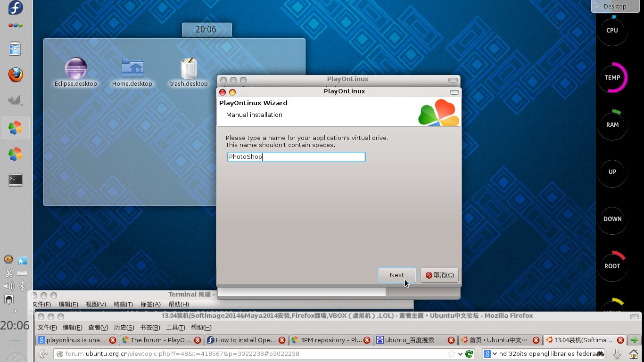Image resolution: width=644 pixels, height=362 pixels.
Task: Click the DOWN network gauge
Action: coord(612,219)
